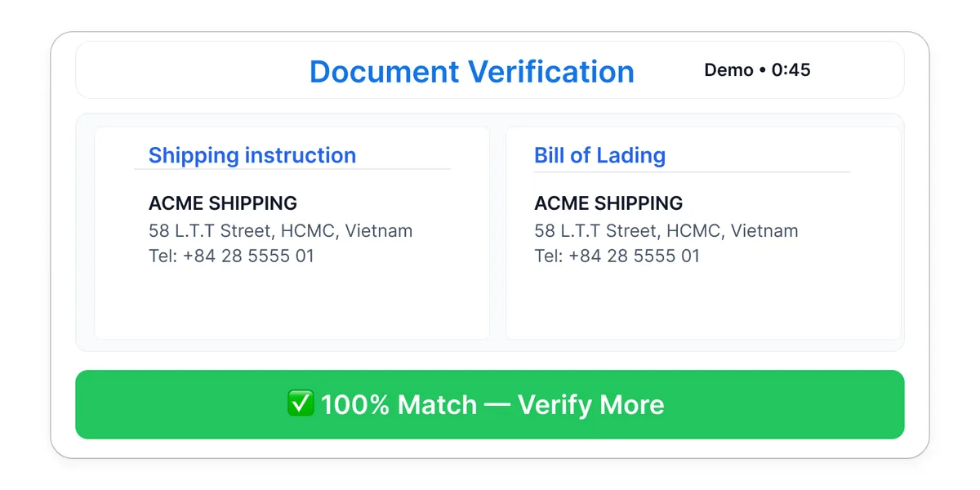Click the street address under Shipping instruction
Viewport: 980px width, 490px height.
(x=280, y=230)
